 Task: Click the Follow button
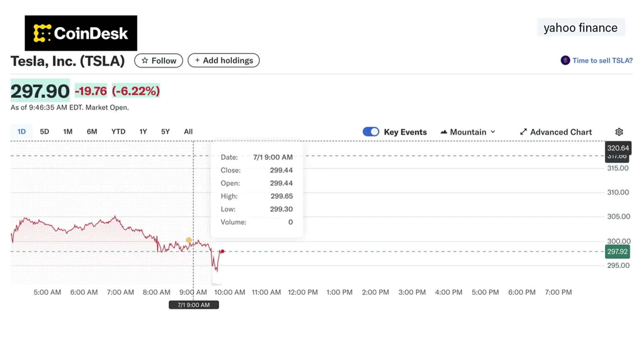coord(159,60)
